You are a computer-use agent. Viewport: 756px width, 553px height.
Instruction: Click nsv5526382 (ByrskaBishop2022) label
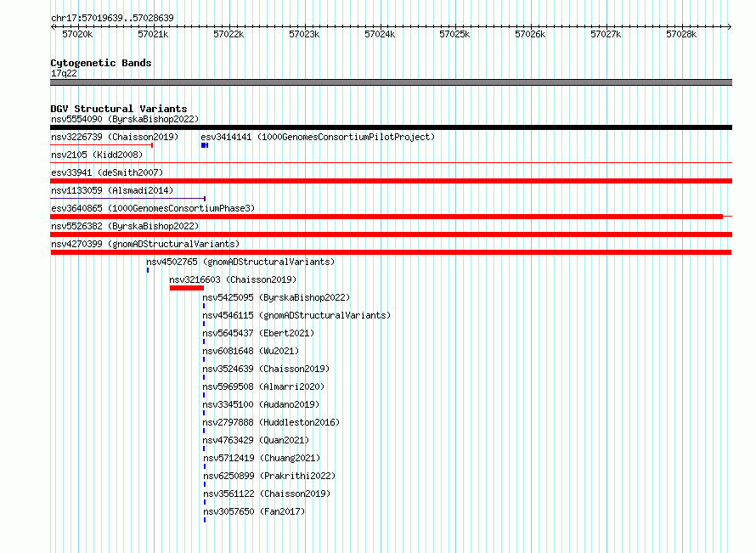125,226
